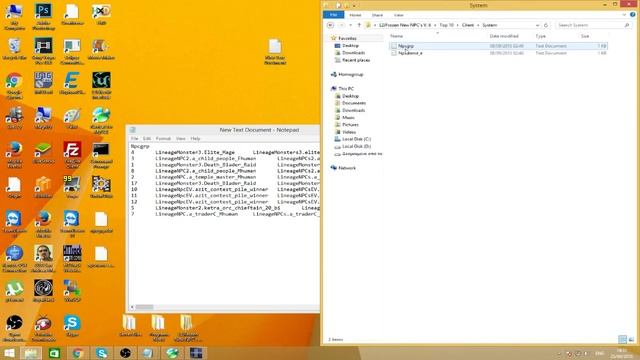Switch Explorer to details view icon

[622, 339]
